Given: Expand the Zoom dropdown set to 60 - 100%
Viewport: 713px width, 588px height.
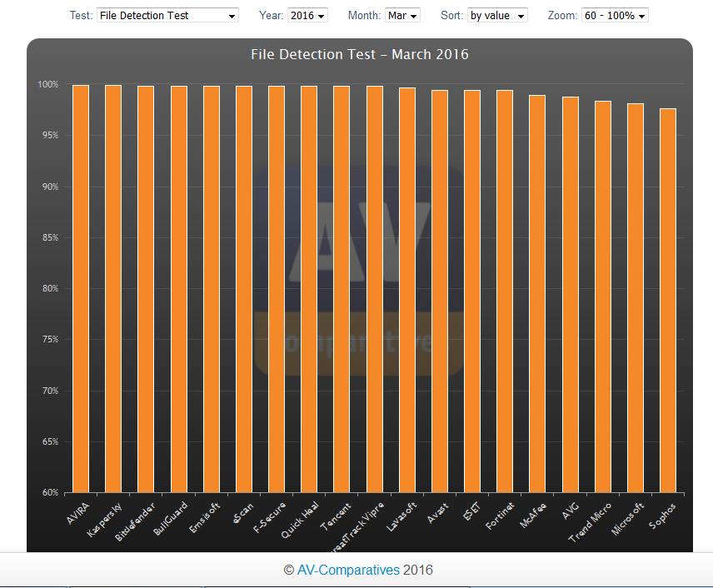Looking at the screenshot, I should pos(615,16).
